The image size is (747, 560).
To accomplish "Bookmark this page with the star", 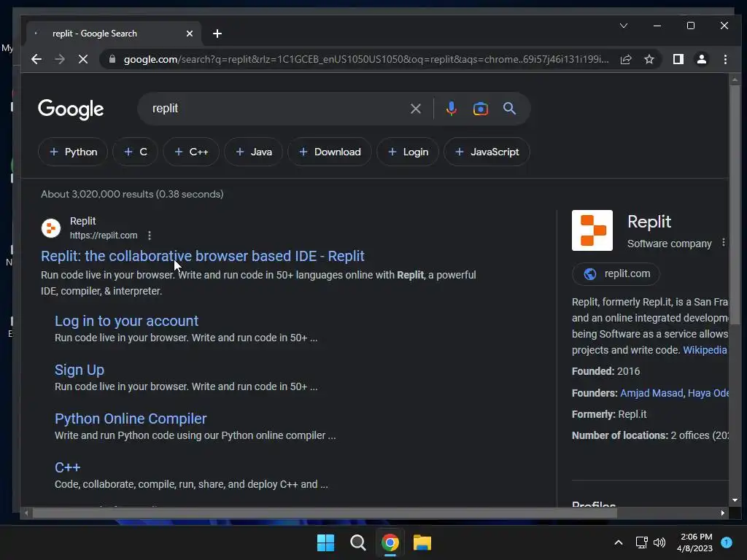I will (x=649, y=59).
